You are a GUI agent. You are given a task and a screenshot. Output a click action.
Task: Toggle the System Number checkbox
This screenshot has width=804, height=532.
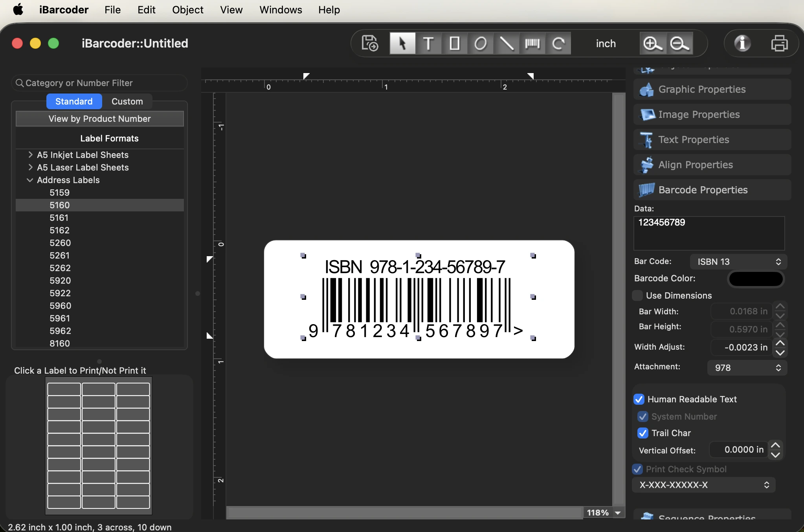point(643,416)
